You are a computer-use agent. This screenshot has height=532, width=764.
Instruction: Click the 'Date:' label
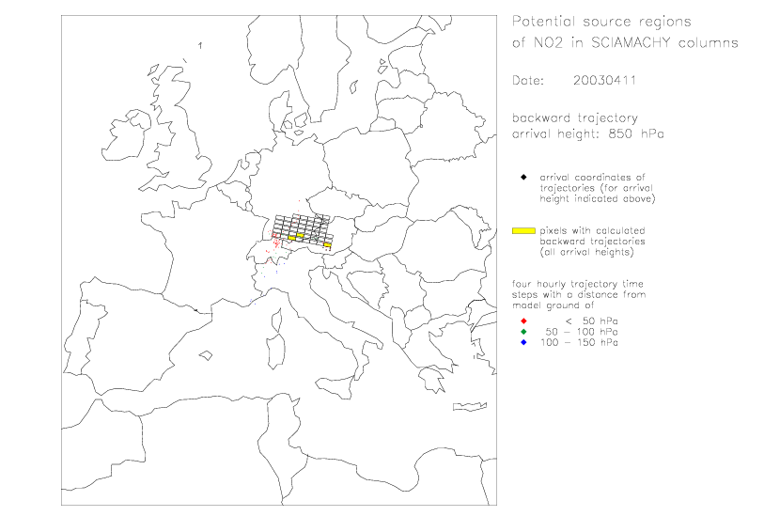pyautogui.click(x=528, y=80)
